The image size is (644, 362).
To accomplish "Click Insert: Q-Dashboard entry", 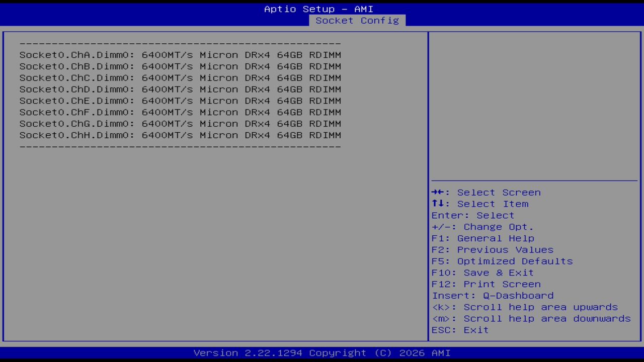I will (x=493, y=295).
